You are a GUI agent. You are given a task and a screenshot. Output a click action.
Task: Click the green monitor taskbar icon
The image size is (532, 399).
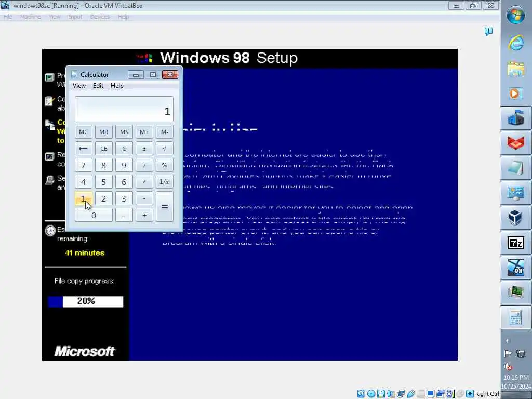[516, 292]
